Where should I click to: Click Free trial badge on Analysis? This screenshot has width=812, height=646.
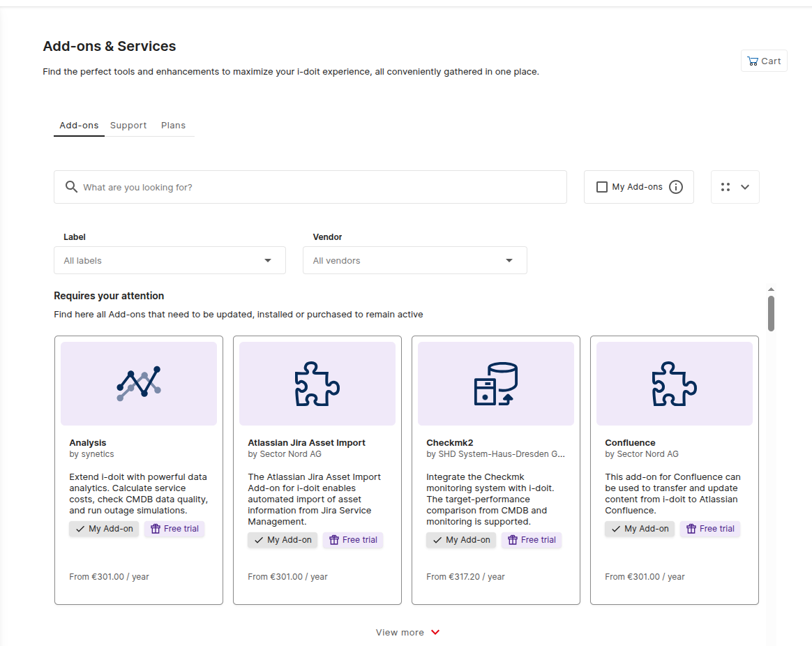[174, 528]
